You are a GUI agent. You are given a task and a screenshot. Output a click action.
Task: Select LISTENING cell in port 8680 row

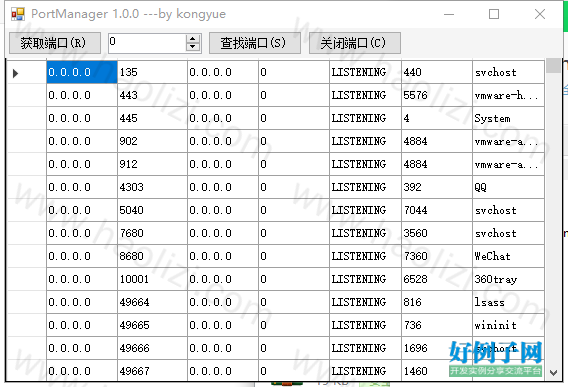366,256
